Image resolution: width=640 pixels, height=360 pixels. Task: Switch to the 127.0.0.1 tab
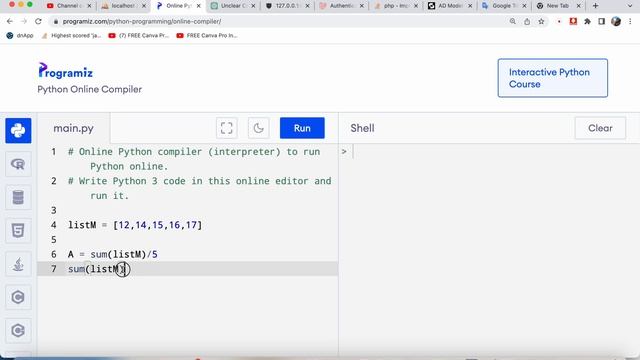tap(287, 6)
